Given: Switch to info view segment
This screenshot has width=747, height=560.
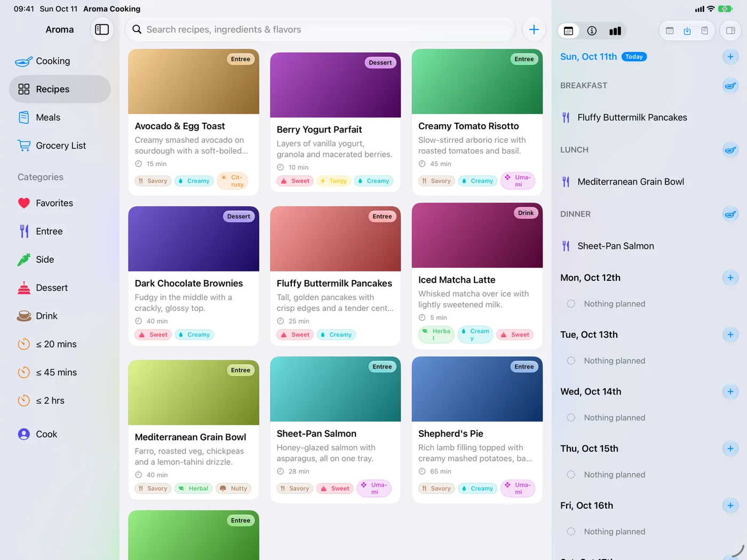Looking at the screenshot, I should [592, 31].
